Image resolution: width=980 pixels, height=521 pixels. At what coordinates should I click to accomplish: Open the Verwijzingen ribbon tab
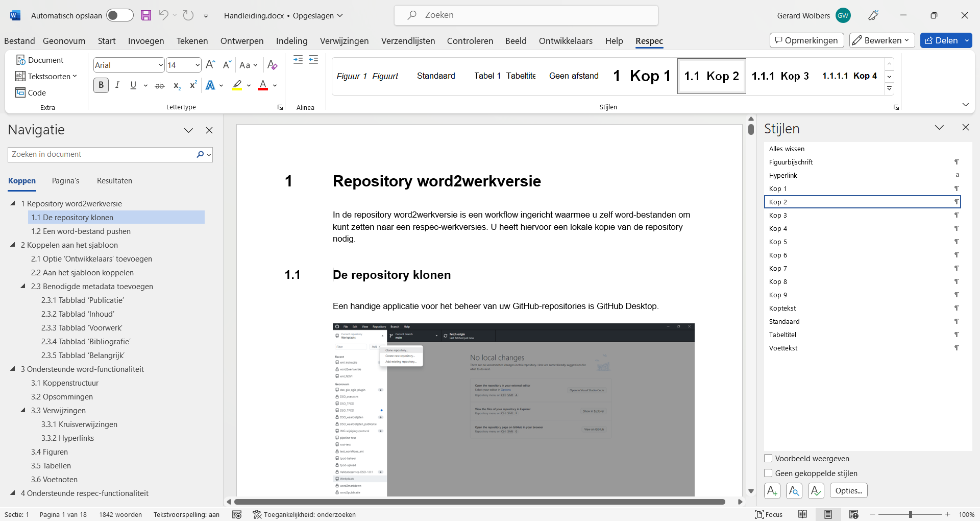tap(344, 41)
